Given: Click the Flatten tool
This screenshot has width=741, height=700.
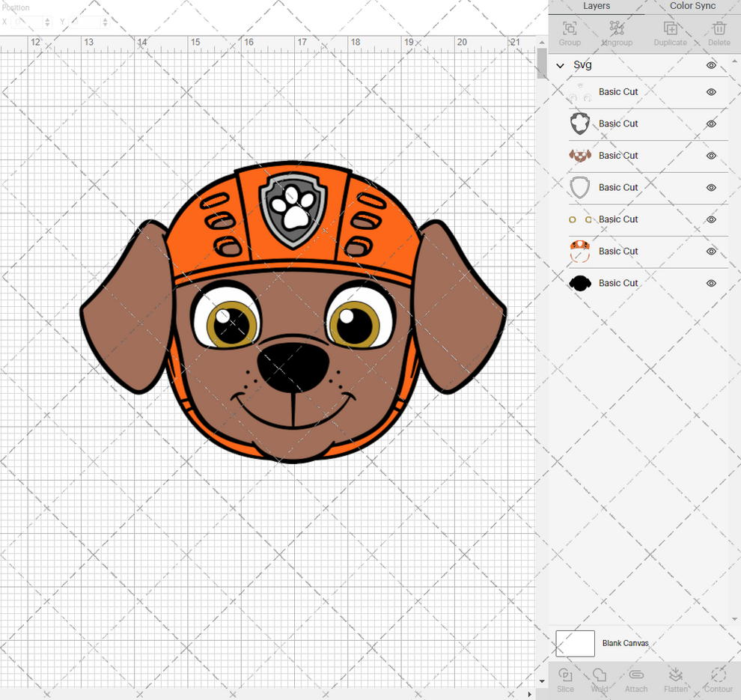Looking at the screenshot, I should click(x=676, y=680).
